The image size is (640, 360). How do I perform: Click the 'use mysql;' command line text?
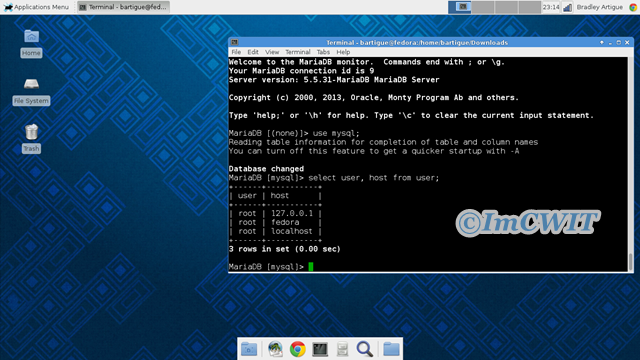tap(336, 133)
